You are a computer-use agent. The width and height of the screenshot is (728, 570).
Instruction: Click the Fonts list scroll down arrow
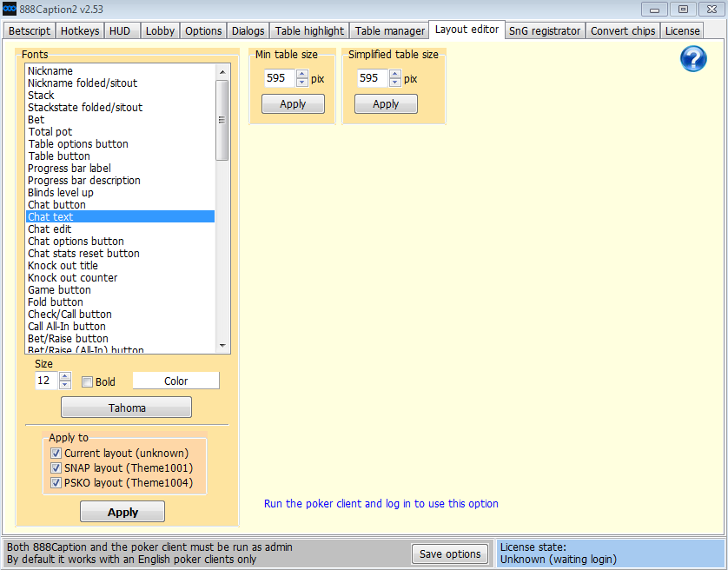pos(222,346)
